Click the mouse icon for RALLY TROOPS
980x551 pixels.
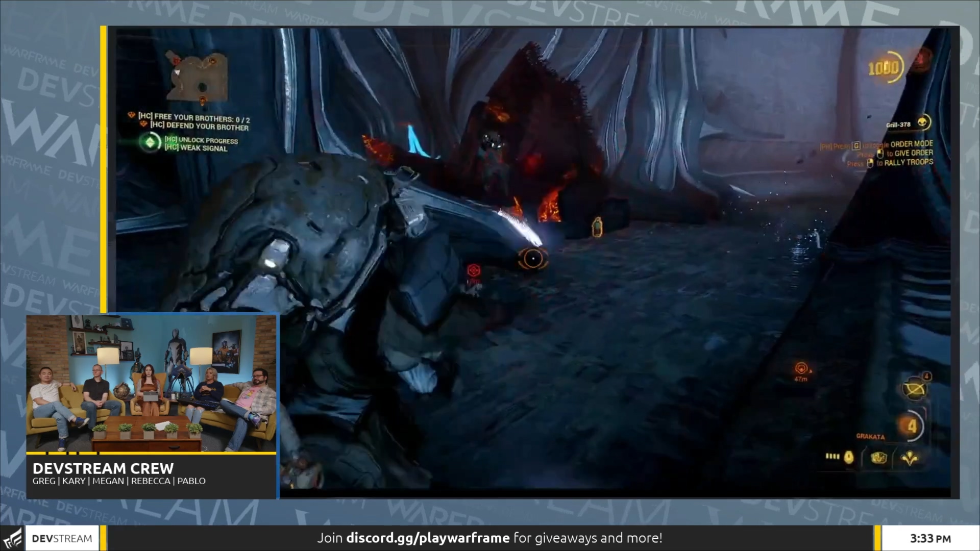pos(870,163)
